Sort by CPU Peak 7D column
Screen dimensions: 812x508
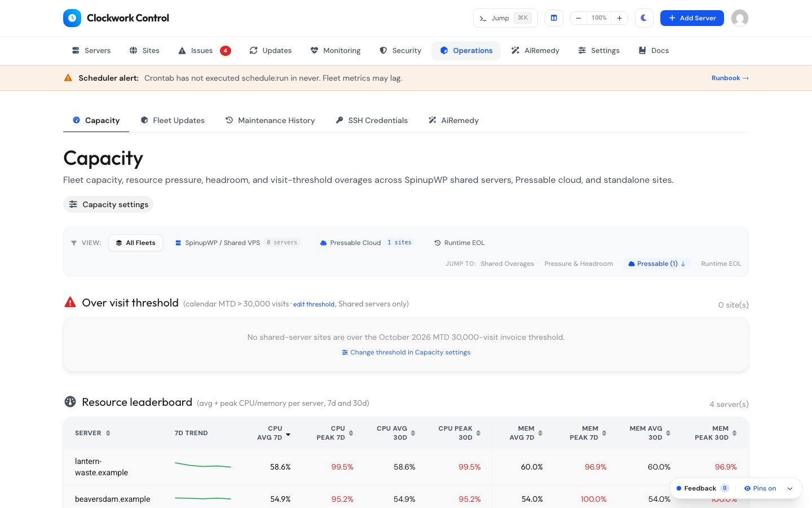[x=335, y=433]
